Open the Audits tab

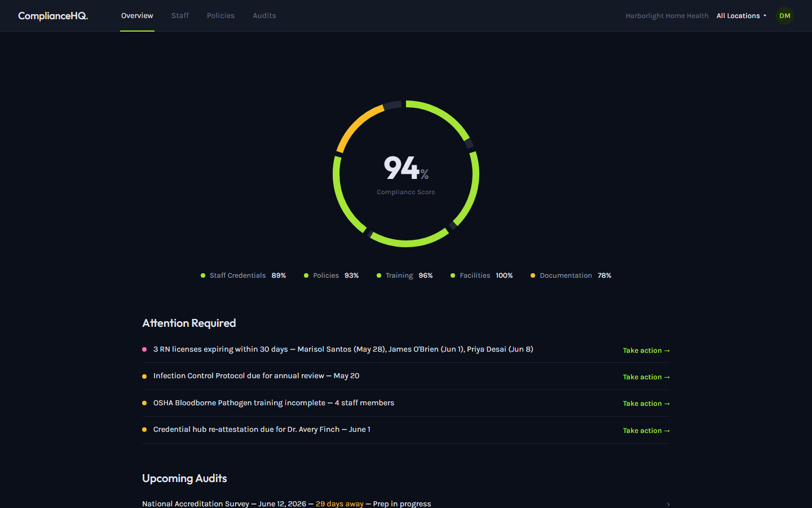tap(264, 16)
